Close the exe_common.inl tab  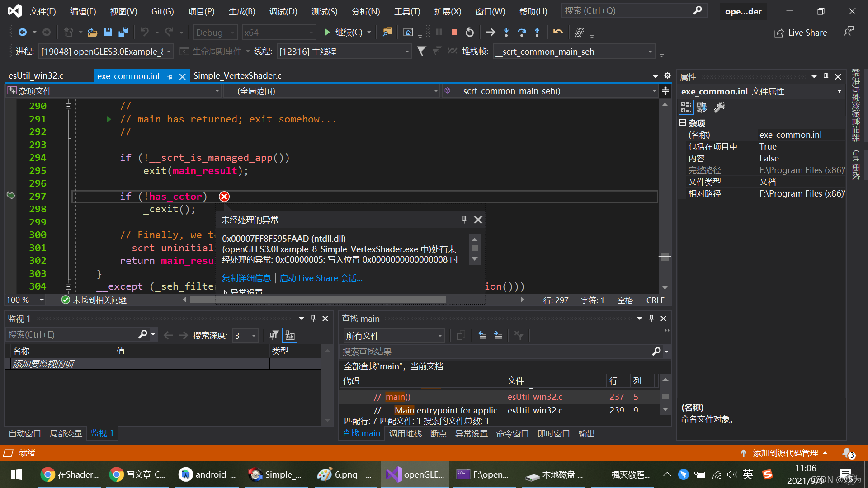click(182, 76)
